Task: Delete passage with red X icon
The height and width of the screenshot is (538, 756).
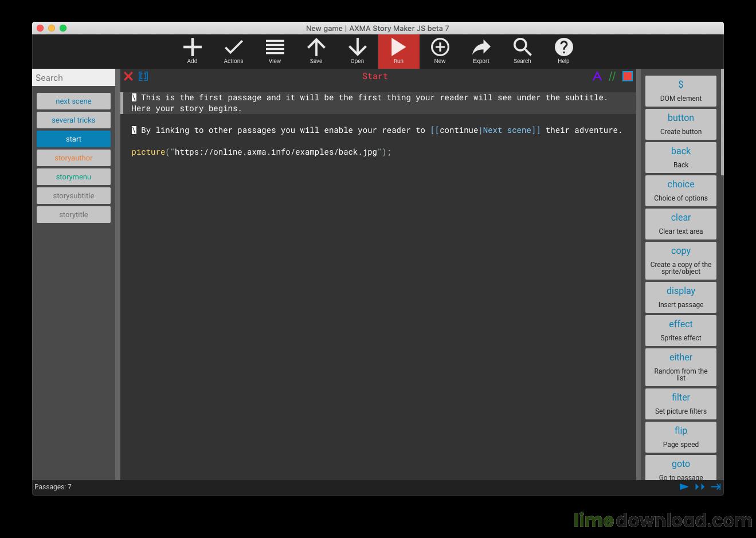Action: [x=128, y=76]
